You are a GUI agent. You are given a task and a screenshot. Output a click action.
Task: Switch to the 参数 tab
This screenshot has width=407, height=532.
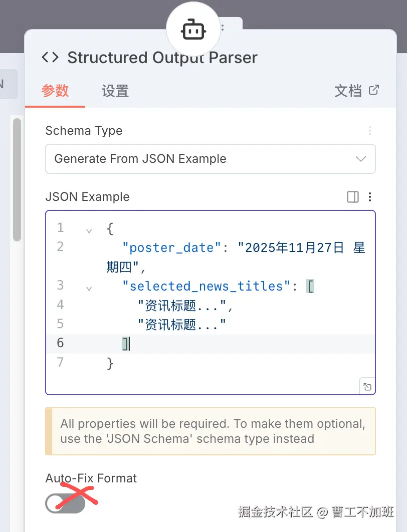coord(55,91)
